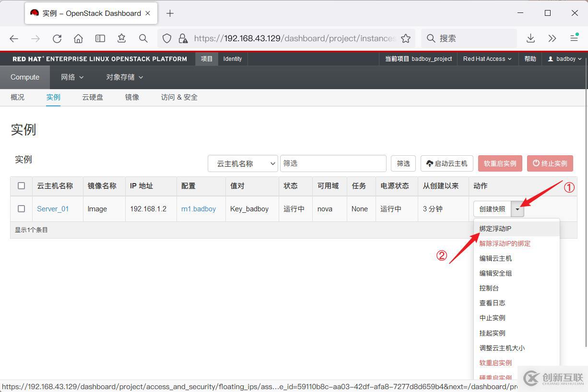Click the shield tracking protection icon
Screen dimensions: 588x392
[167, 38]
